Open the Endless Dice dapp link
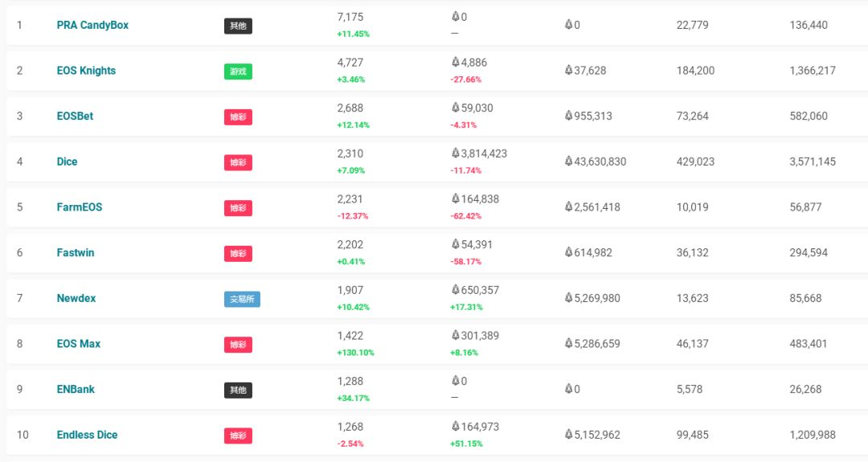The height and width of the screenshot is (462, 868). [x=87, y=435]
